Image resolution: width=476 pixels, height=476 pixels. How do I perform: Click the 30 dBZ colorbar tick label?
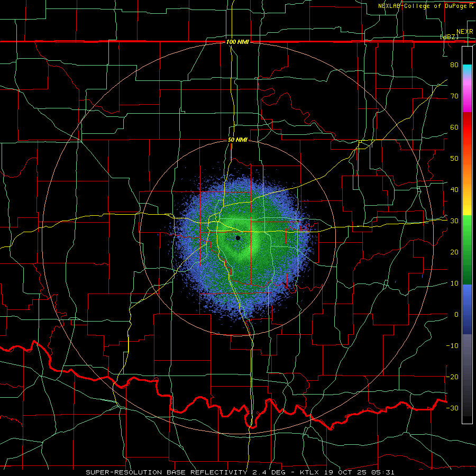tap(454, 221)
